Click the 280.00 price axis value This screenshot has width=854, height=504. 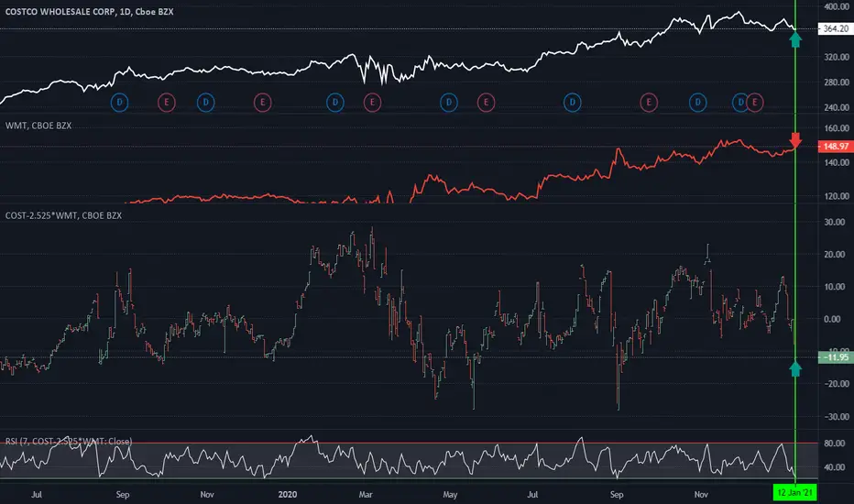tap(838, 82)
